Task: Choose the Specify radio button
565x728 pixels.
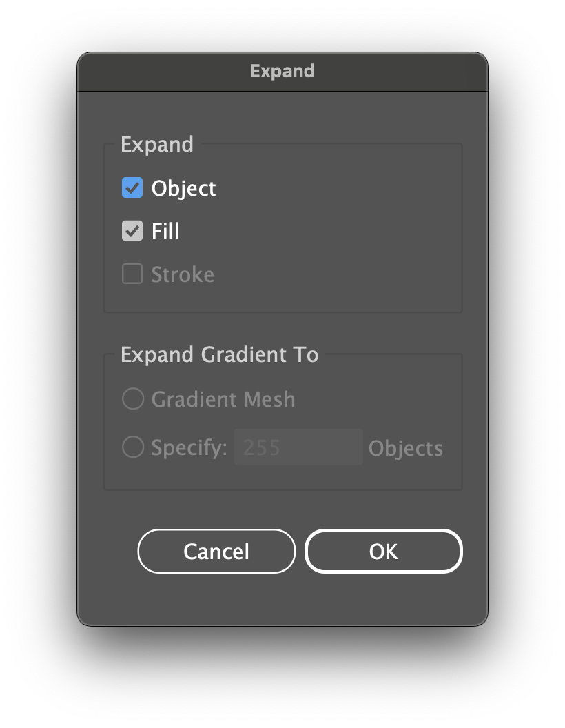Action: 132,448
